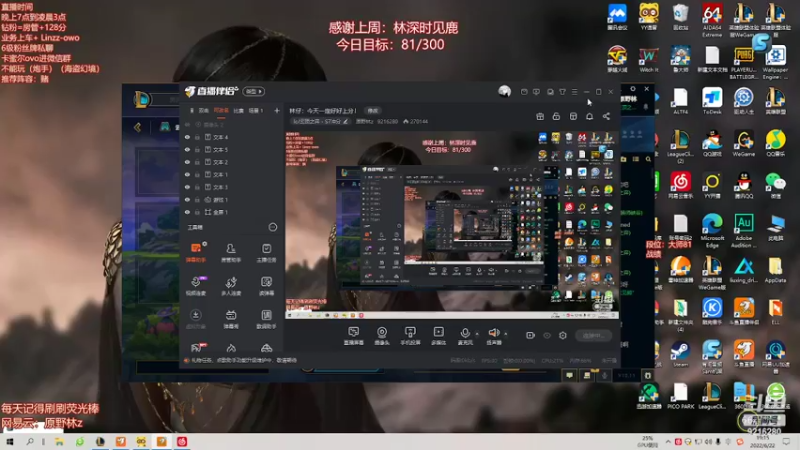Screen dimensions: 800x450
Task: Toggle visibility of 文本 1 layer
Action: tap(187, 174)
